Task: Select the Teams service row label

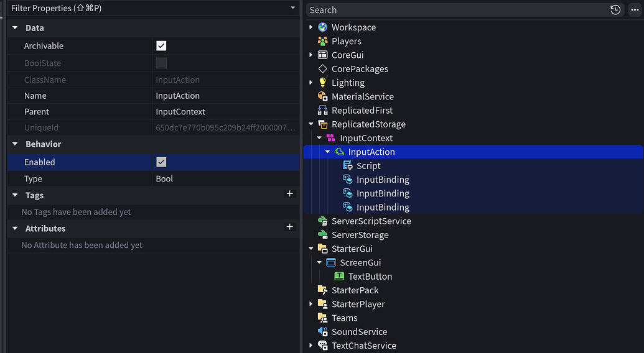Action: pos(345,318)
